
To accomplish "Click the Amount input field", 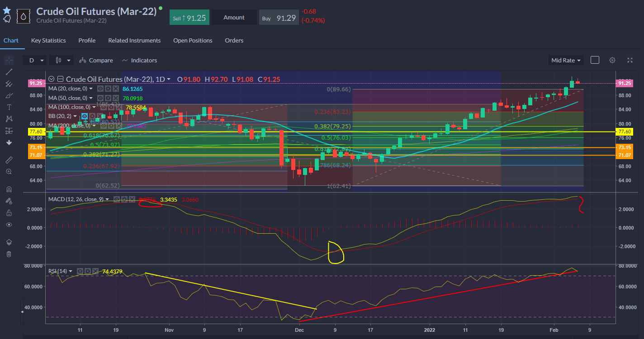I will 234,17.
